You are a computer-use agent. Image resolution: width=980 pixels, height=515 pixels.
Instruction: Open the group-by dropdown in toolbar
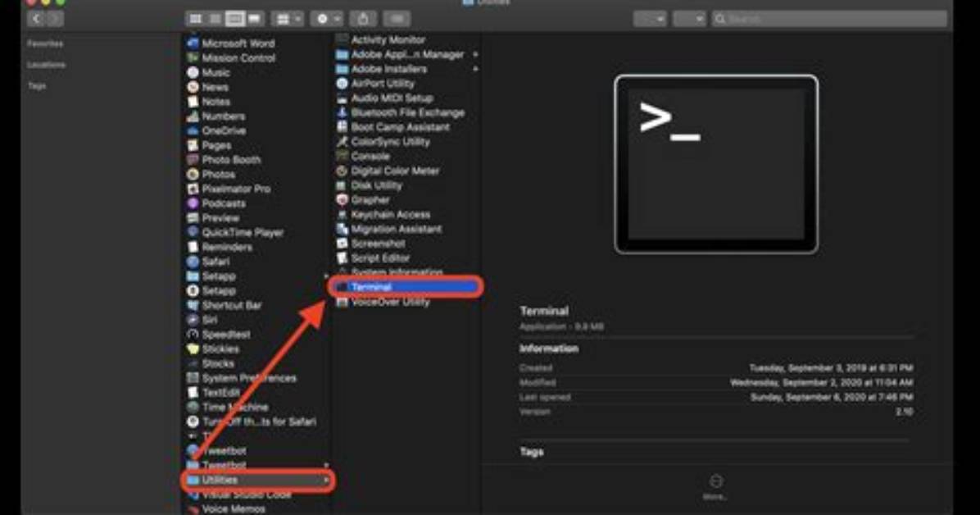tap(288, 19)
